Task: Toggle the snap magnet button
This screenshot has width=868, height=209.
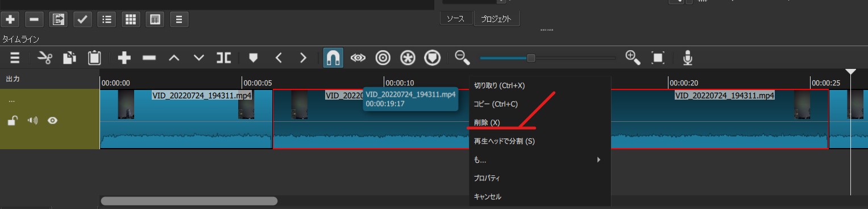Action: [333, 58]
